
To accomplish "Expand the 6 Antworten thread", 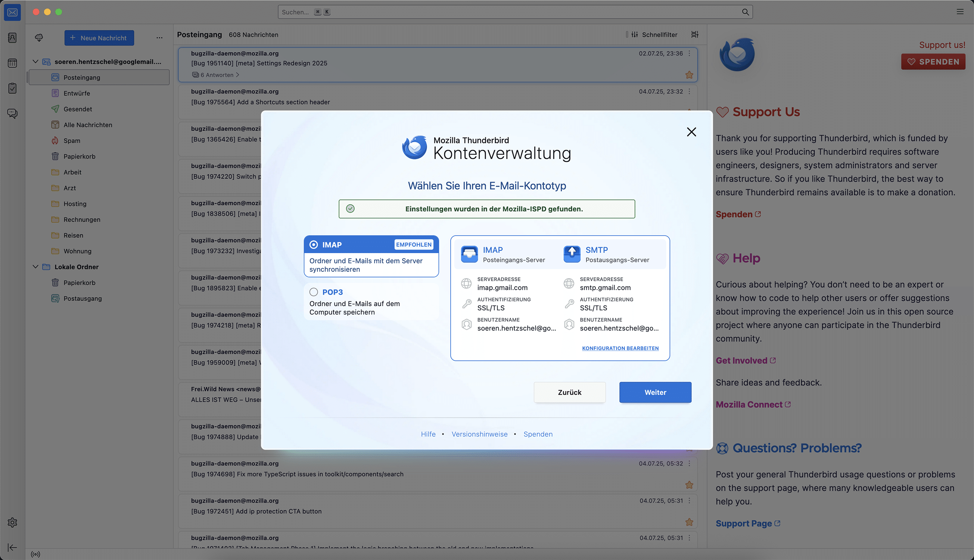I will 216,75.
